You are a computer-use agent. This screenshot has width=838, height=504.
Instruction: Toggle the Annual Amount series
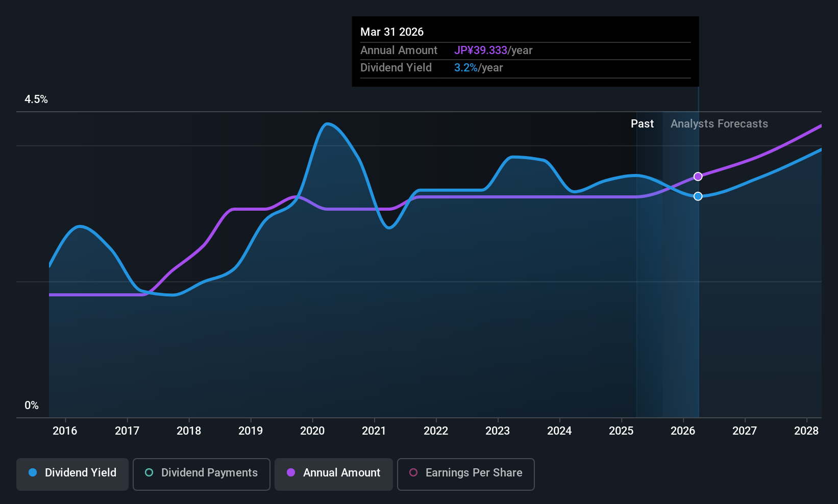(334, 474)
